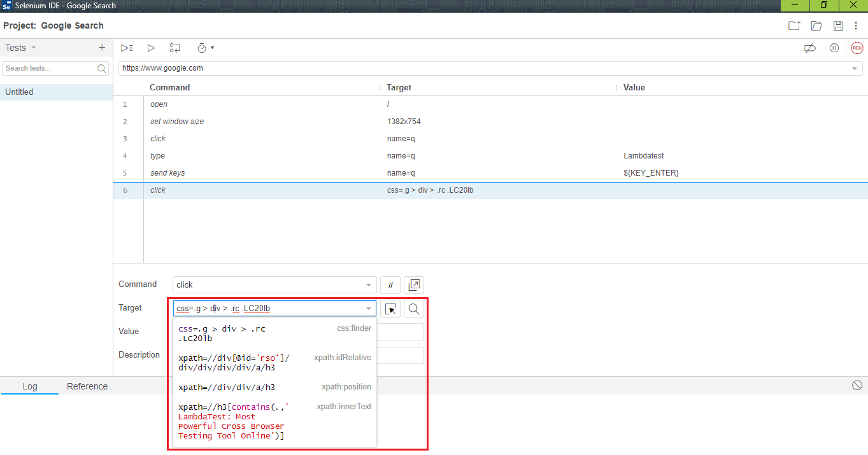Create a new project
This screenshot has height=455, width=868.
click(x=793, y=25)
